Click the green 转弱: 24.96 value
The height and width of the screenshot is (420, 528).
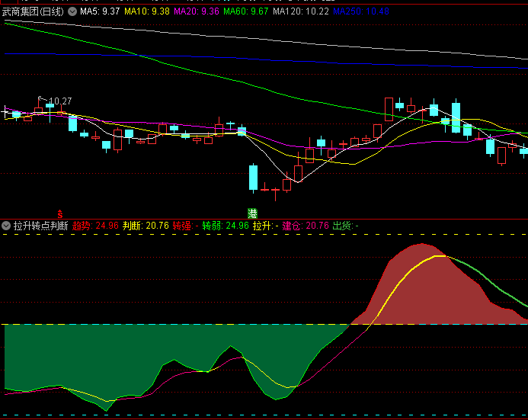226,226
